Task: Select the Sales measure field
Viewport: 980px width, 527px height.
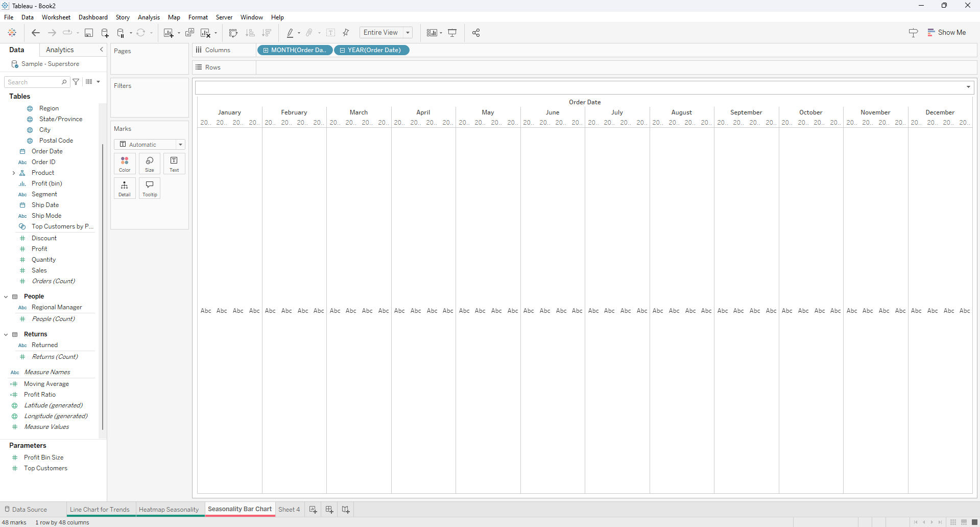Action: (39, 270)
